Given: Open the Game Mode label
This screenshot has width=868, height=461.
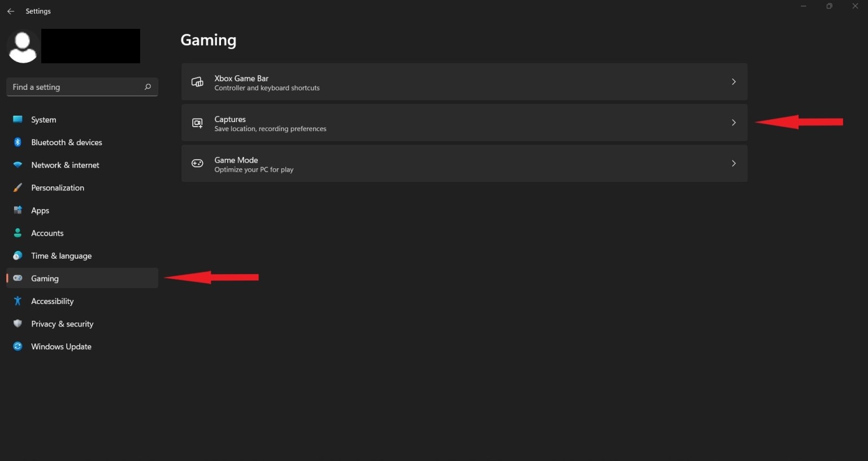Looking at the screenshot, I should coord(236,160).
